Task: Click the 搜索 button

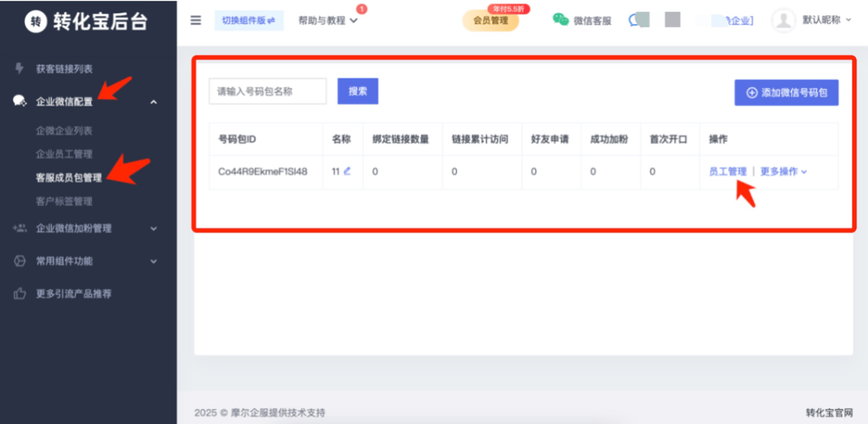Action: (x=357, y=91)
